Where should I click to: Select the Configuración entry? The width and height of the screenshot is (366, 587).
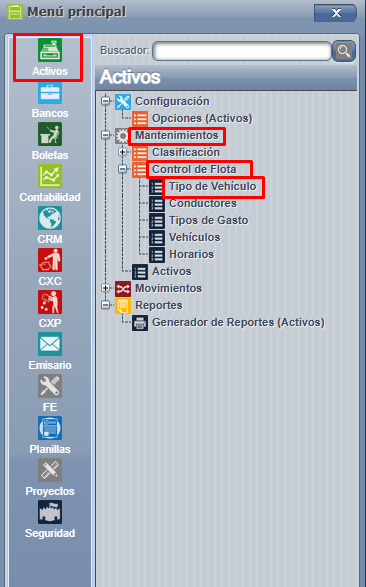pos(172,101)
